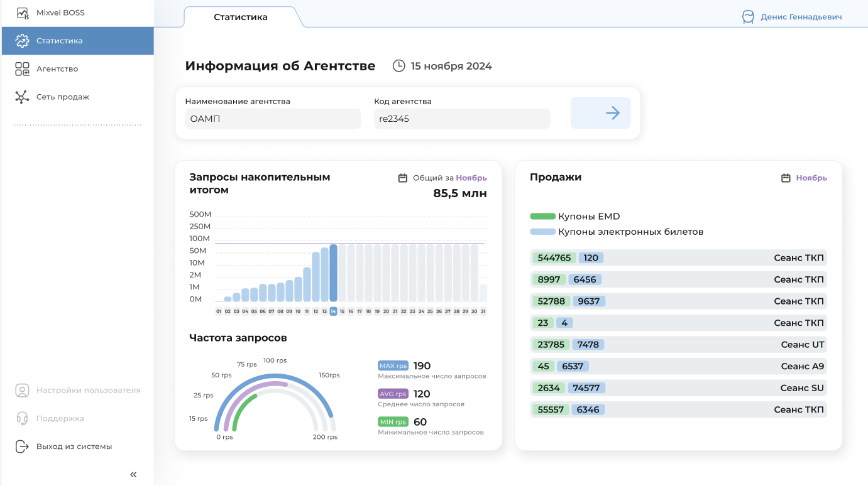Screen dimensions: 868x486
Task: Click the Агентство grid icon
Action: click(22, 69)
